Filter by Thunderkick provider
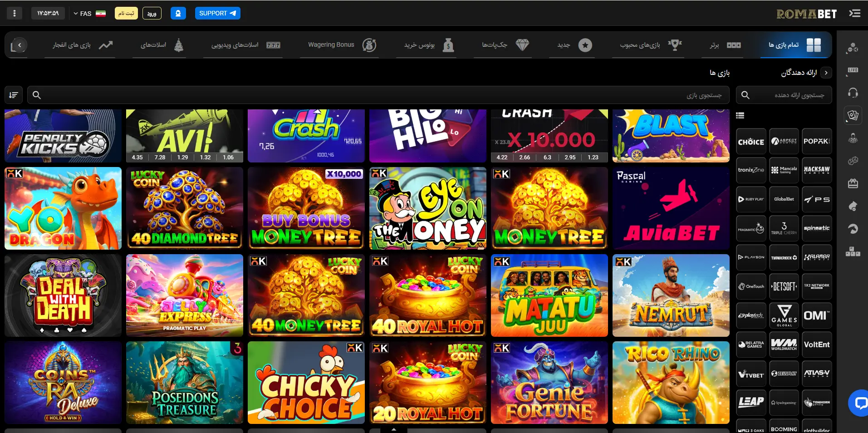This screenshot has width=868, height=433. click(784, 257)
